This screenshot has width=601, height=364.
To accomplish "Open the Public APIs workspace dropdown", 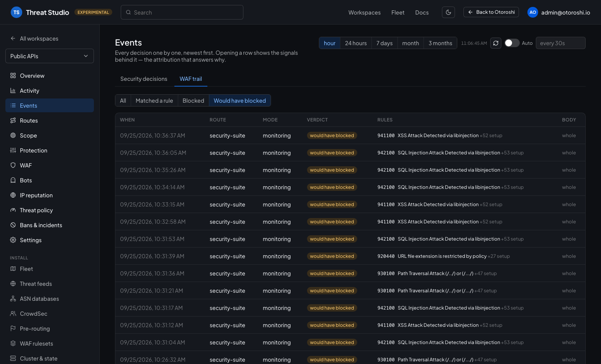I will (x=49, y=56).
